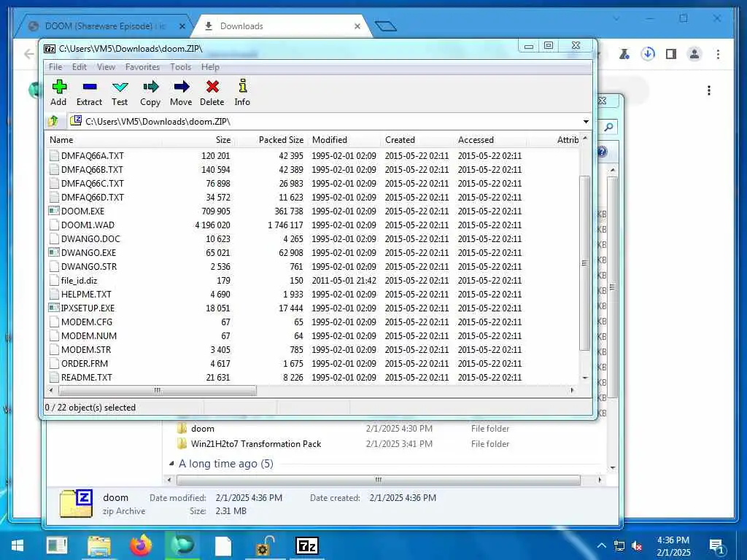Viewport: 747px width, 560px height.
Task: Click the red Delete toolbar icon
Action: [x=212, y=87]
